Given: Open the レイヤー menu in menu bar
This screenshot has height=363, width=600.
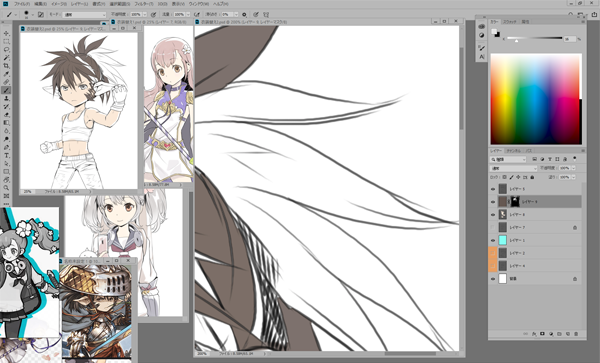Looking at the screenshot, I should pos(80,4).
